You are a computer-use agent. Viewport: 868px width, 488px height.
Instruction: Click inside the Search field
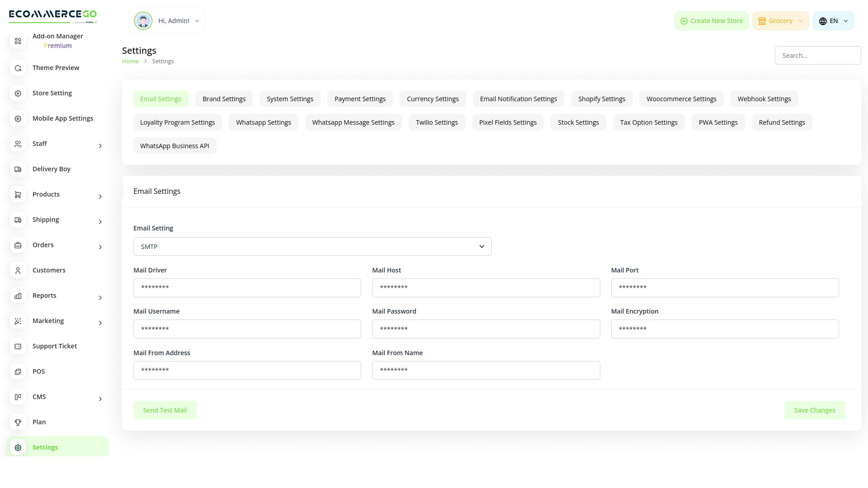(818, 55)
